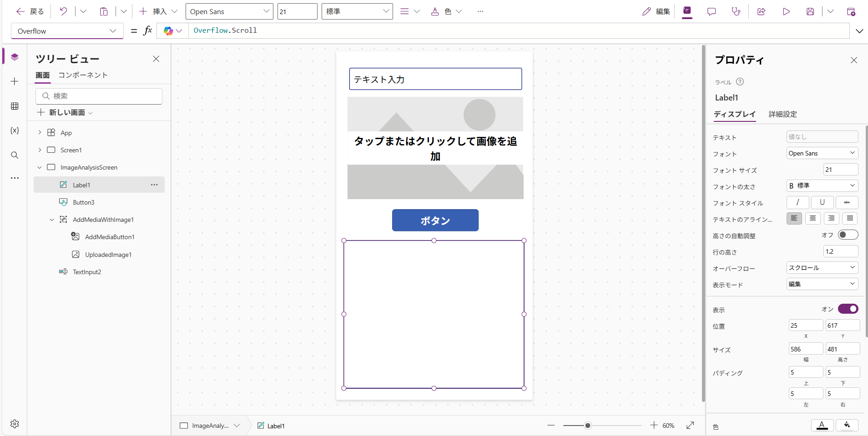Open the Open Sans font dropdown

tap(229, 11)
